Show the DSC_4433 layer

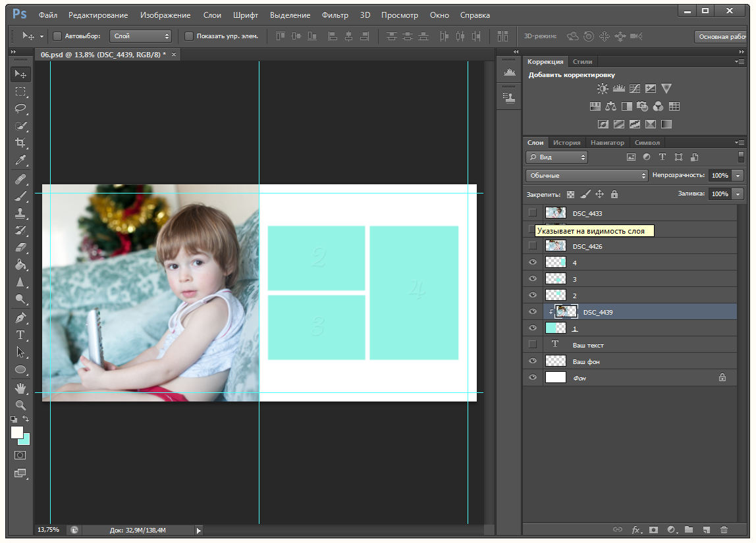pos(533,213)
